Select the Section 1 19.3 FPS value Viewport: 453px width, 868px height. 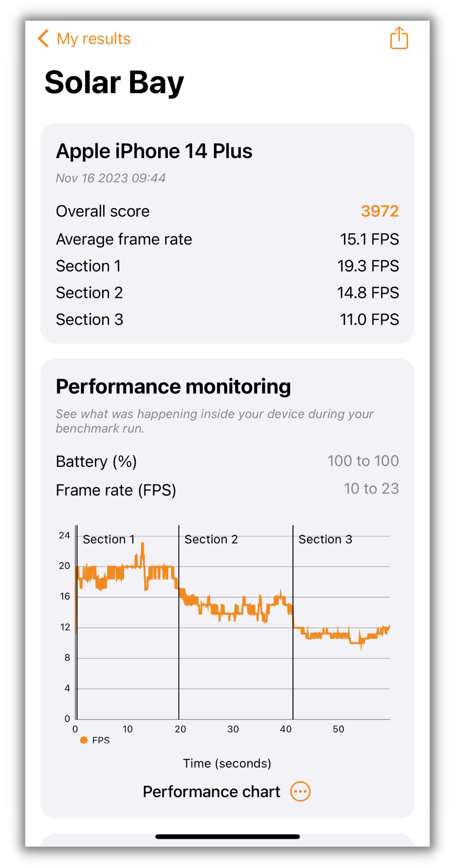tap(368, 266)
